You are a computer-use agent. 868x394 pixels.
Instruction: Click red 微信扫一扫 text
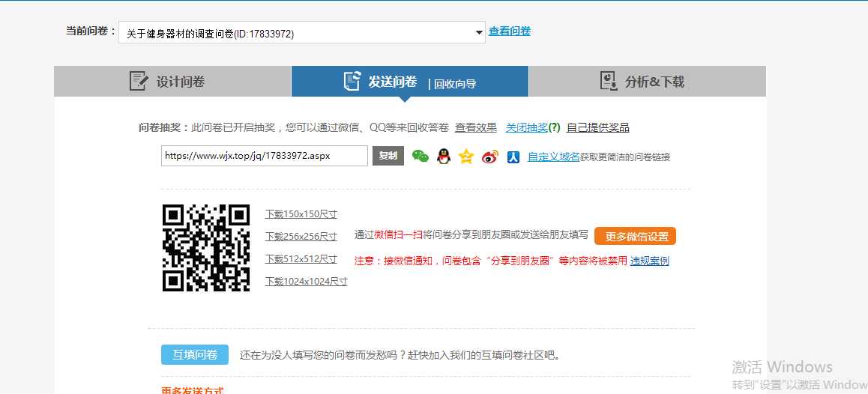[x=399, y=234]
